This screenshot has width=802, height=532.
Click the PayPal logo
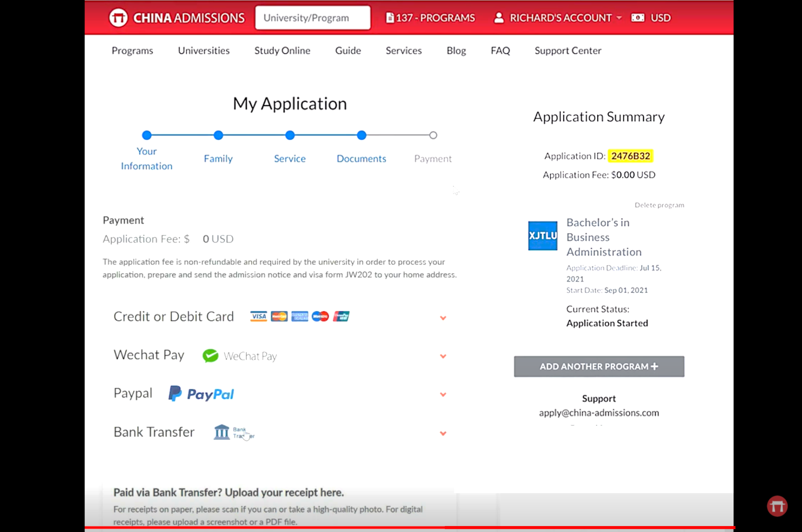click(201, 394)
